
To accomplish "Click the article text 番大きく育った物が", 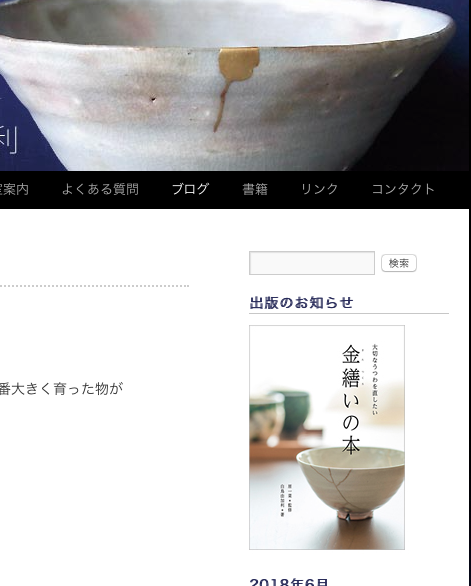I will pyautogui.click(x=61, y=389).
